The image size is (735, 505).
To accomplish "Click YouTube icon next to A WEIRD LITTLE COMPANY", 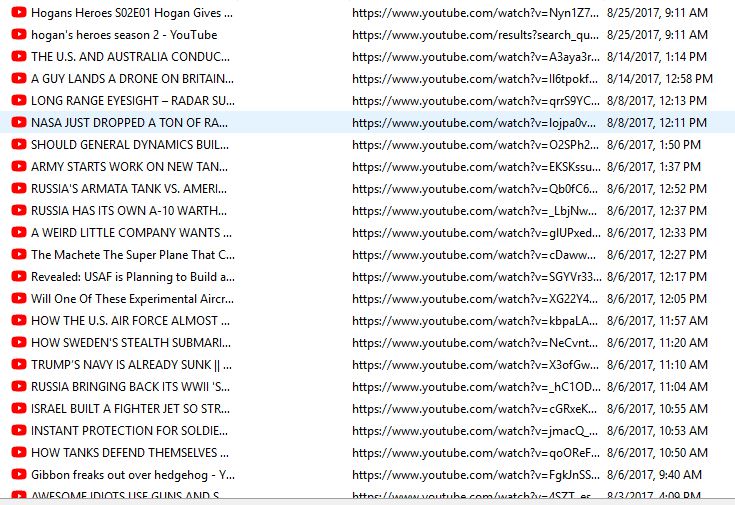I will click(19, 233).
